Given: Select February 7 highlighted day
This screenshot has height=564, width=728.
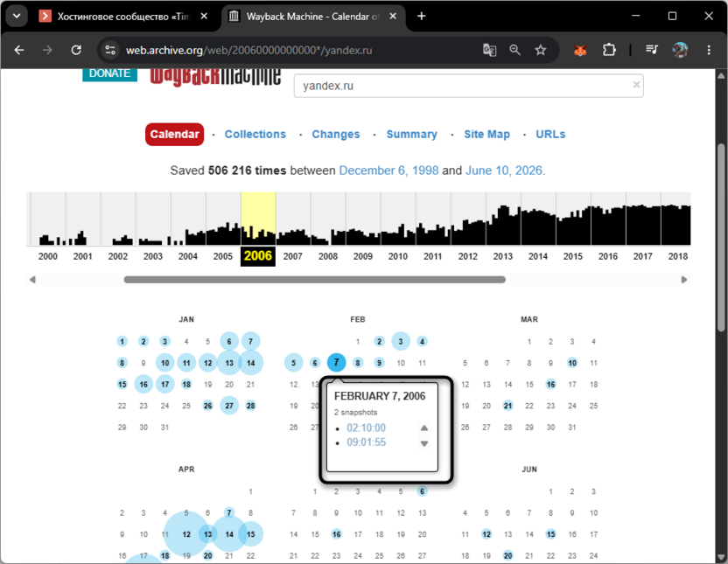Looking at the screenshot, I should coord(337,362).
